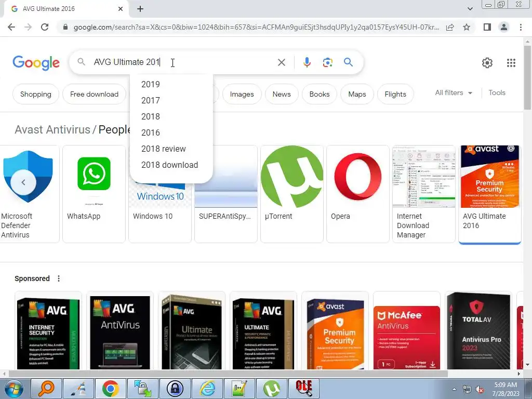Clear the search box text
Image resolution: width=532 pixels, height=399 pixels.
pos(281,62)
